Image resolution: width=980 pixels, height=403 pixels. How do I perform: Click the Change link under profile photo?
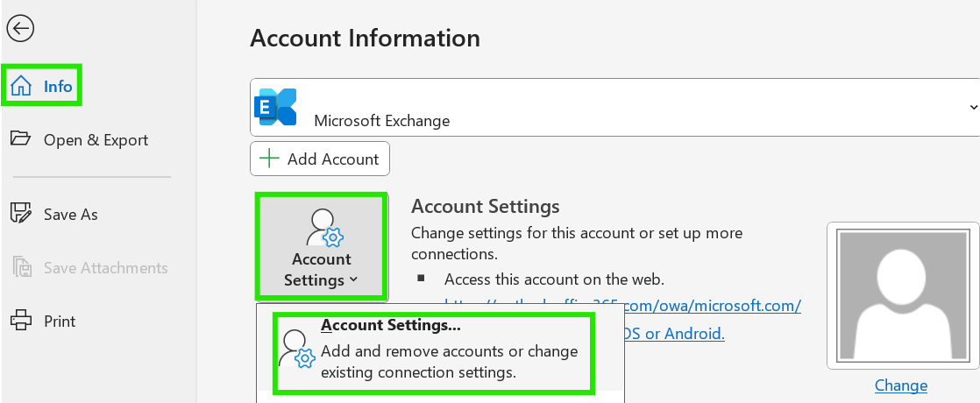click(x=900, y=385)
